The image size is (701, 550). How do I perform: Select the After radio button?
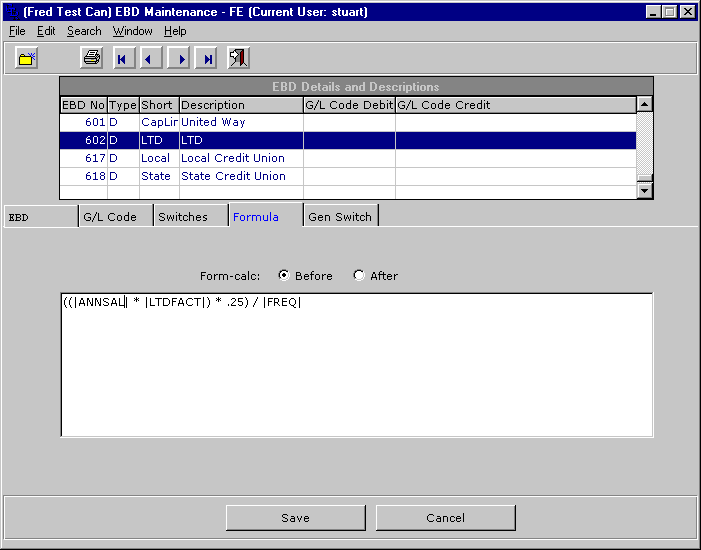(x=359, y=275)
